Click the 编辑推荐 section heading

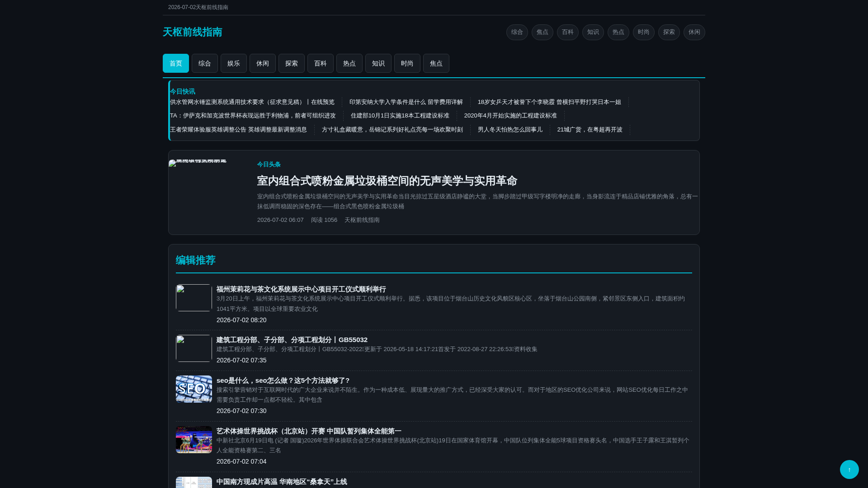pyautogui.click(x=196, y=260)
